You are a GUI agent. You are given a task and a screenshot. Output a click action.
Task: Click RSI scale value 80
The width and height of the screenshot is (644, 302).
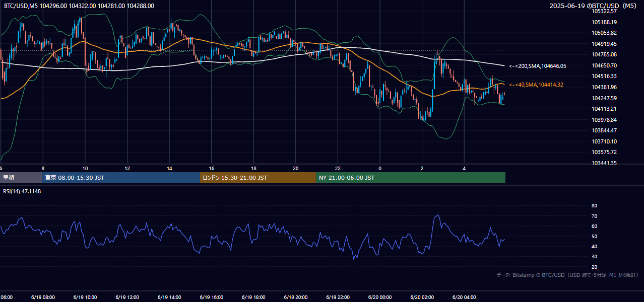[x=594, y=206]
